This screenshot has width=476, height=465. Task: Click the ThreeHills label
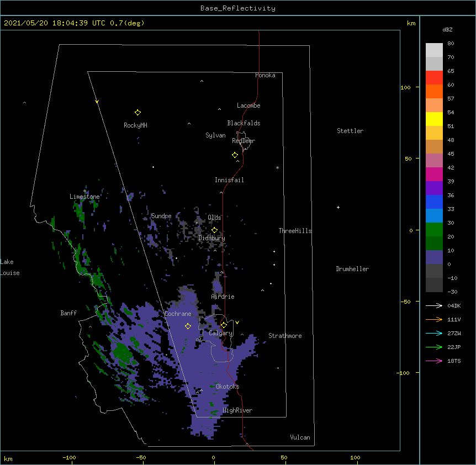tap(295, 231)
